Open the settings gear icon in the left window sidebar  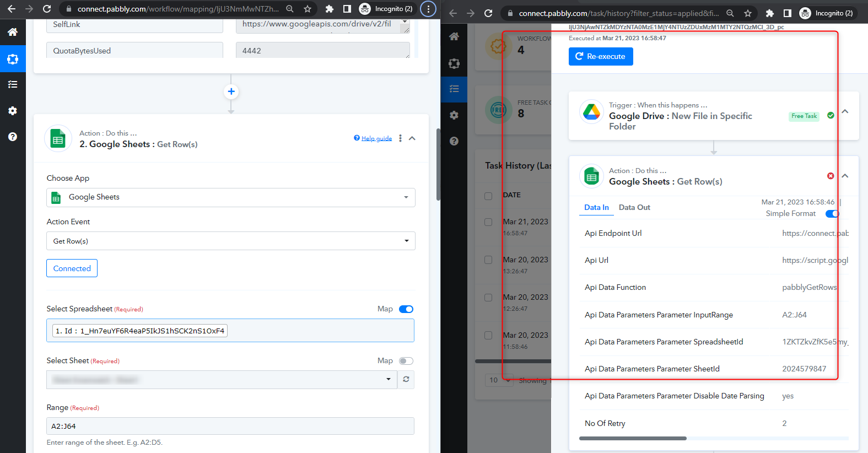coord(13,111)
